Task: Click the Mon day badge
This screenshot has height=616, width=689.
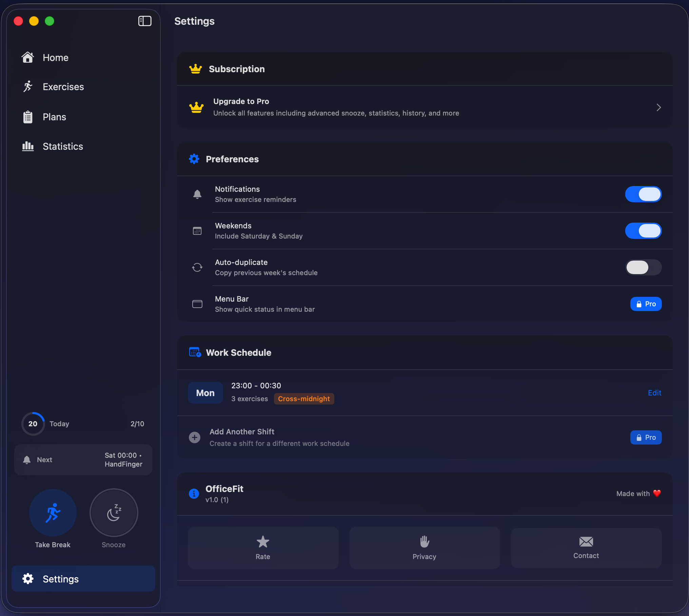Action: click(x=205, y=393)
